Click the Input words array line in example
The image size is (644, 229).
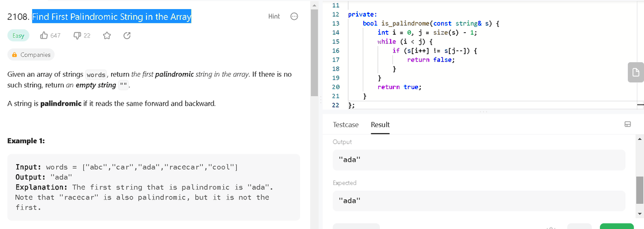coord(127,167)
